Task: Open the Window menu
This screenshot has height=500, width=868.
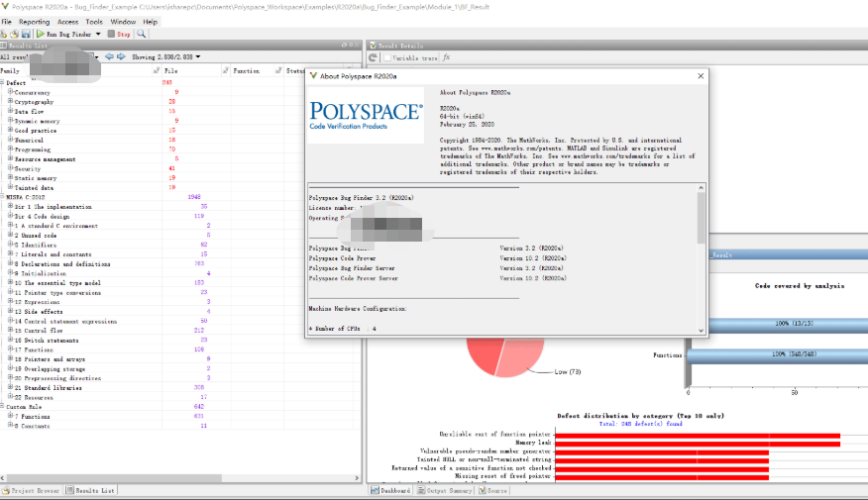Action: [x=123, y=22]
